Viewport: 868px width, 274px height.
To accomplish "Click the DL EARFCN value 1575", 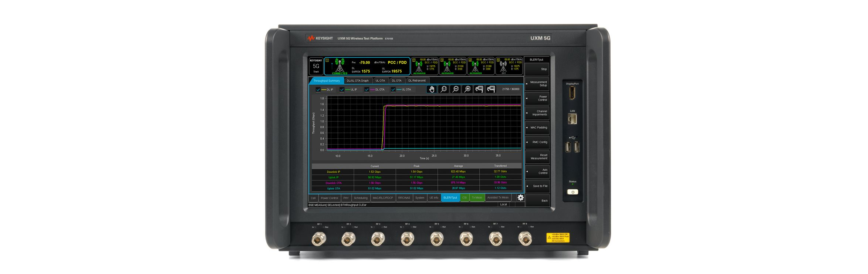I will tap(365, 71).
